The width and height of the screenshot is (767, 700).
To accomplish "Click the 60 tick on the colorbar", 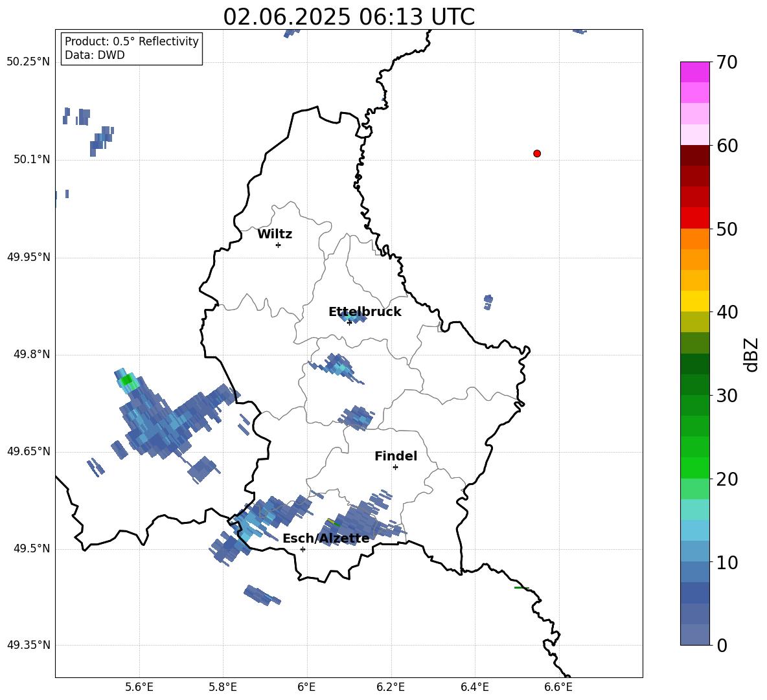I will [x=727, y=146].
